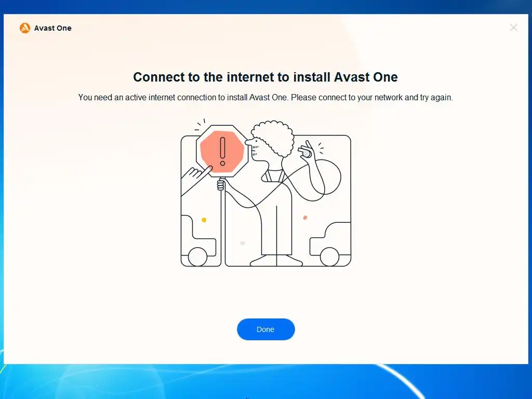Click the left car body outline
This screenshot has height=399, width=532.
[198, 241]
